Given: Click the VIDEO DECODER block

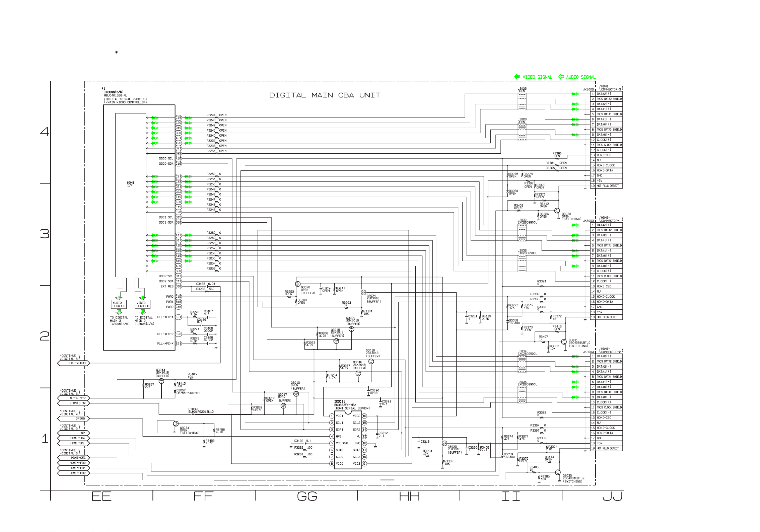Looking at the screenshot, I should click(143, 304).
